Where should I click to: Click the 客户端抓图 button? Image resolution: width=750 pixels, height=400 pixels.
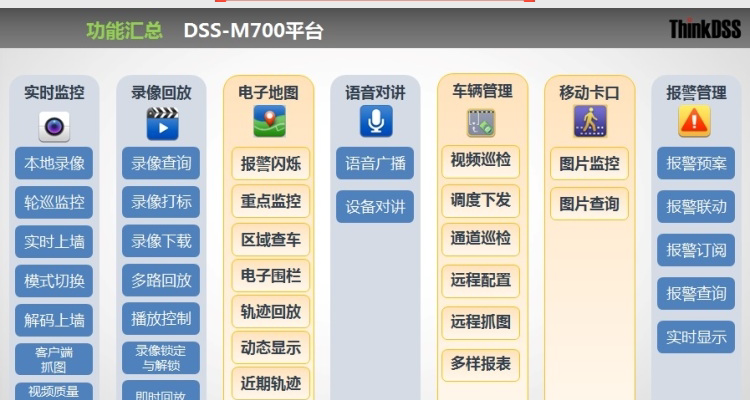[54, 359]
